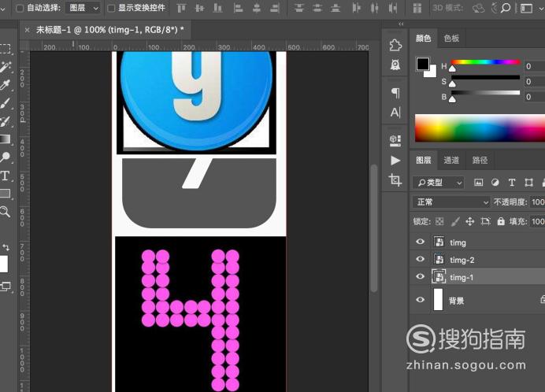This screenshot has width=545, height=392.
Task: Select the Eyedropper tool
Action: coord(6,84)
